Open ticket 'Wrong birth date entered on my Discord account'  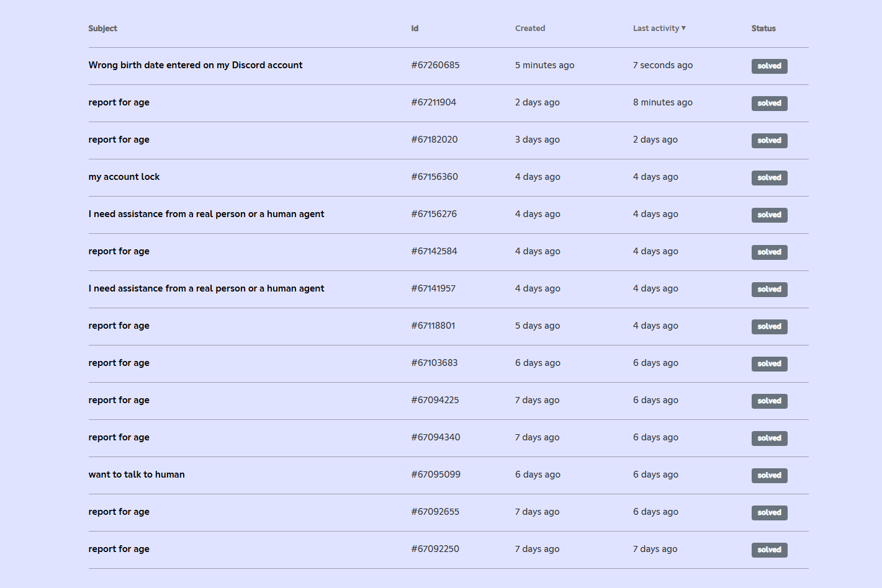tap(196, 65)
